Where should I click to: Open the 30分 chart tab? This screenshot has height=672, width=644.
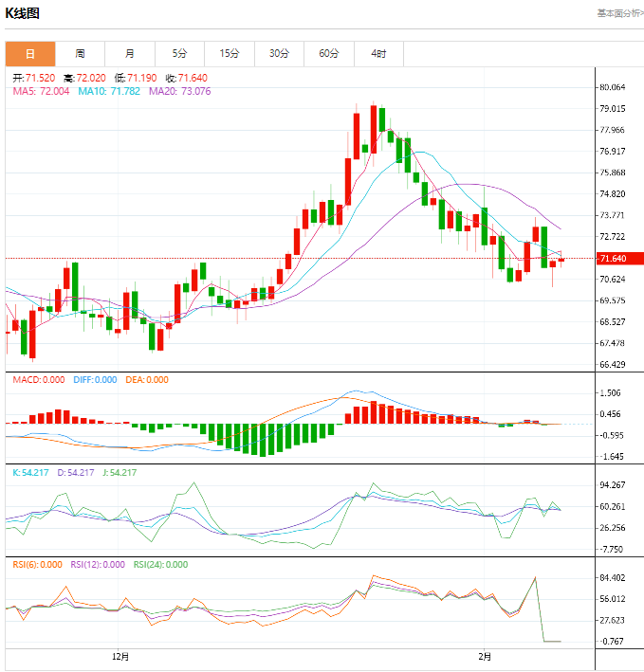279,54
